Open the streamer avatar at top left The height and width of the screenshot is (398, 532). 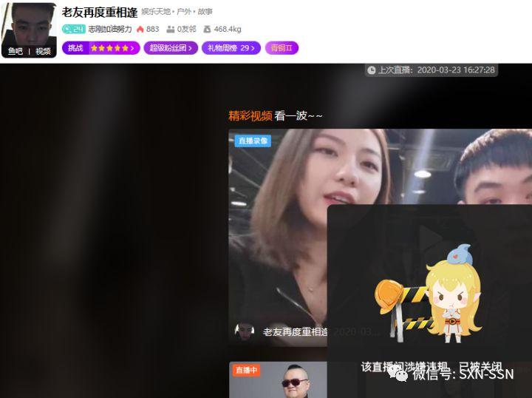pyautogui.click(x=29, y=30)
